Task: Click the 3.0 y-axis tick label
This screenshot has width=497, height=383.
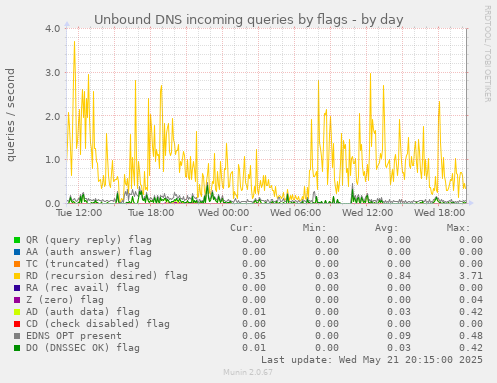Action: coord(53,73)
